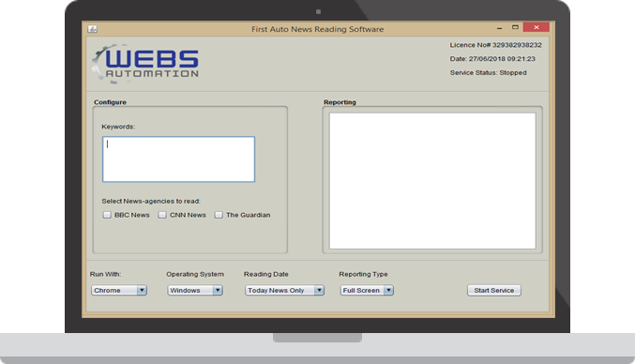Click the Reporting Type label
This screenshot has height=364, width=635.
tap(363, 274)
